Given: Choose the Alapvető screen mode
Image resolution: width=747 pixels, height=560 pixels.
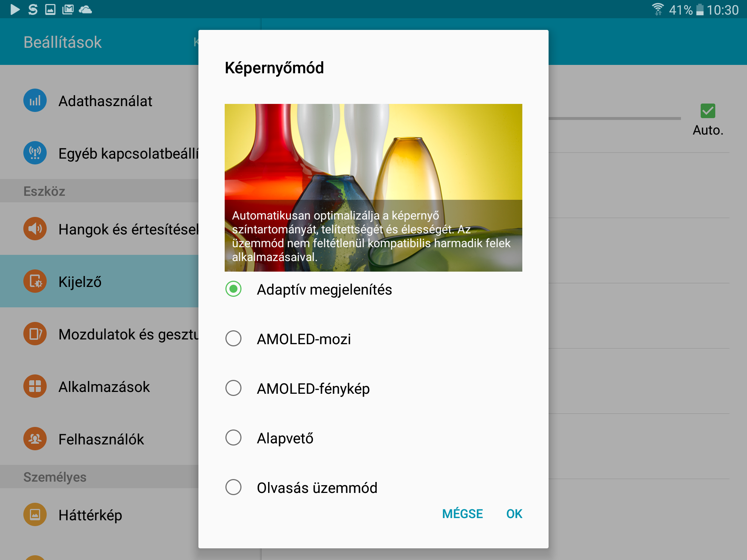Looking at the screenshot, I should (x=233, y=438).
